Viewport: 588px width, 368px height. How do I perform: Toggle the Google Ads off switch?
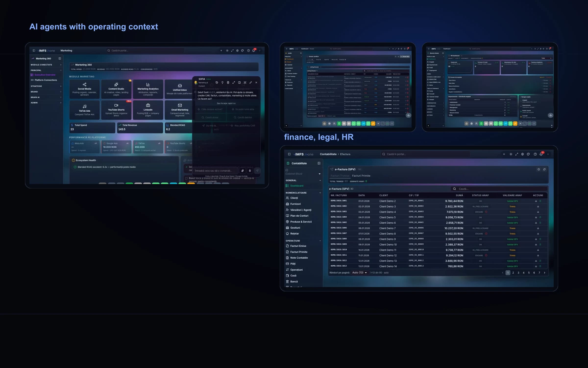tap(127, 144)
